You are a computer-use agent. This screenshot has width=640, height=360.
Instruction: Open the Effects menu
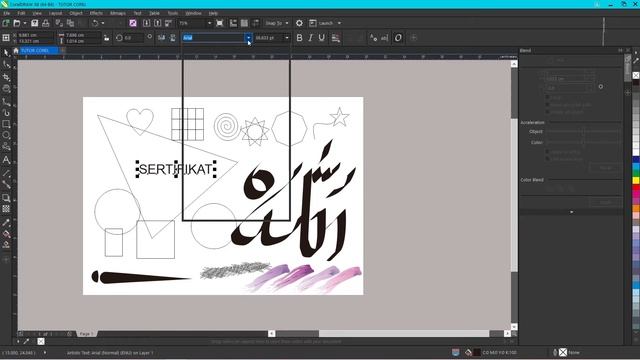[x=96, y=13]
